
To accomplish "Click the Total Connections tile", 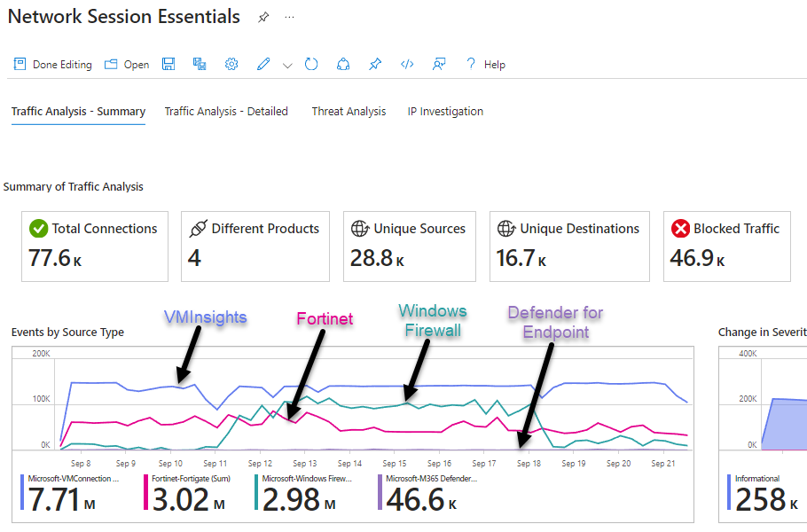I will click(x=95, y=246).
